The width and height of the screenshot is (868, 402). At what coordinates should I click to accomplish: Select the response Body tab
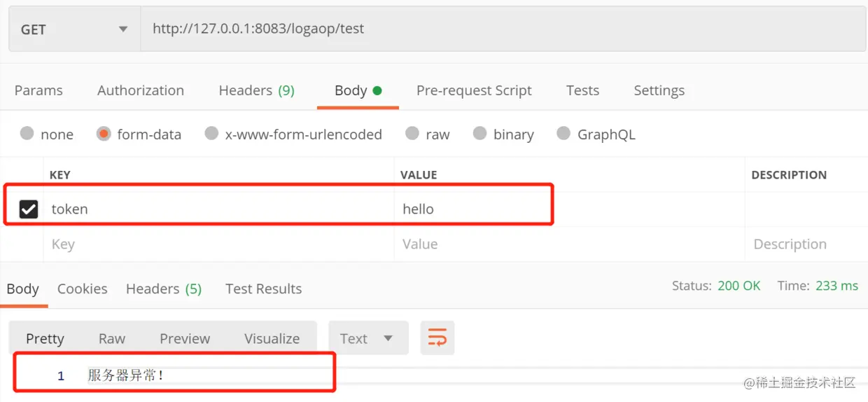[x=22, y=289]
